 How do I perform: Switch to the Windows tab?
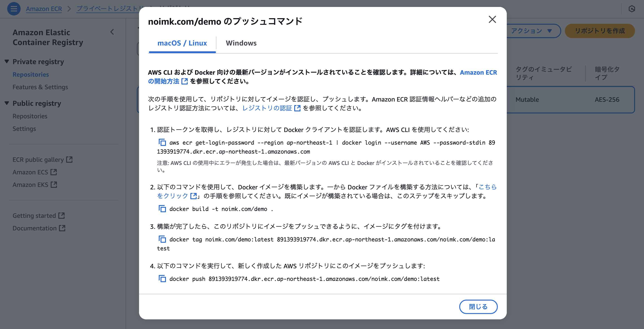pyautogui.click(x=241, y=43)
